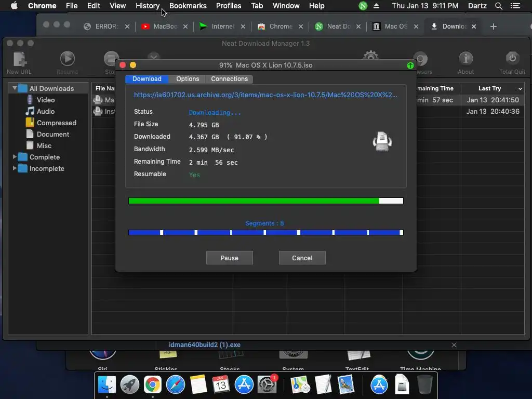532x399 pixels.
Task: Click the Neat Download Manager menu bar icon
Action: coord(363,6)
